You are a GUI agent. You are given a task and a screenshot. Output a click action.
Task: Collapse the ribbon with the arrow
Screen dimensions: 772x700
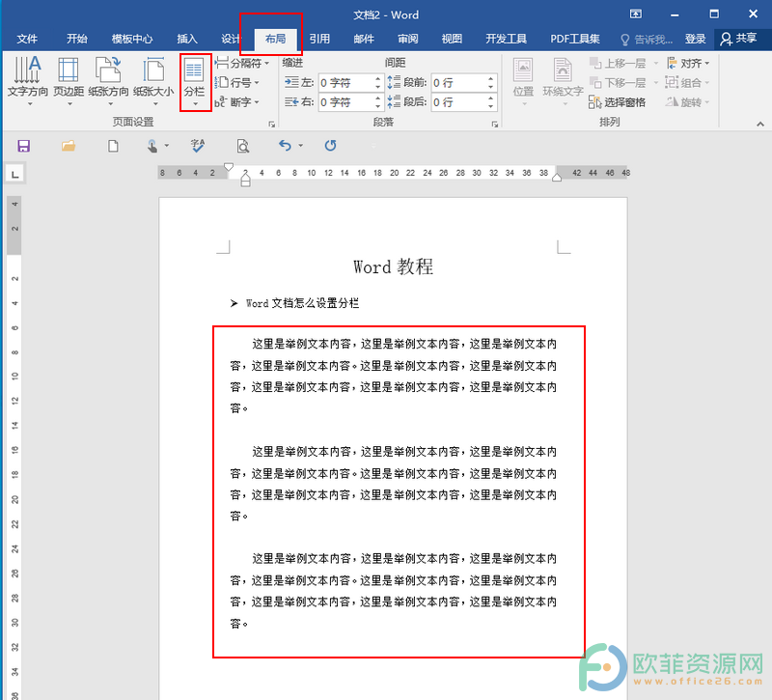760,125
